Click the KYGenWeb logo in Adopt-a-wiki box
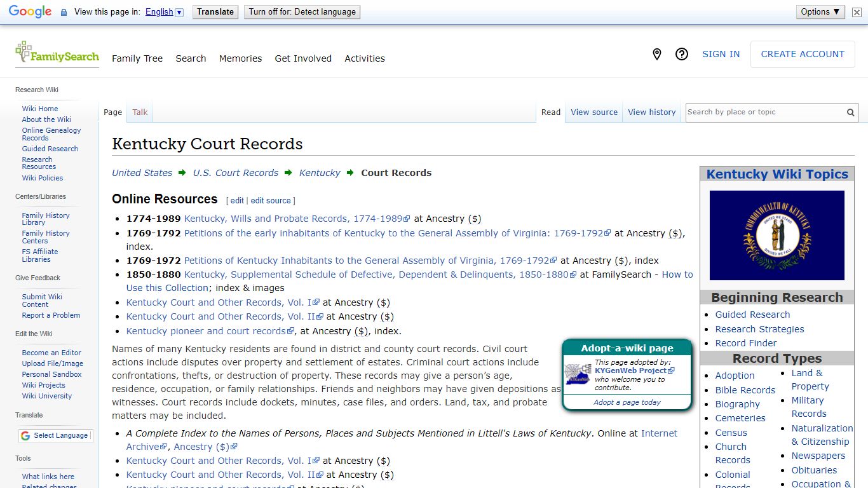 (x=578, y=374)
